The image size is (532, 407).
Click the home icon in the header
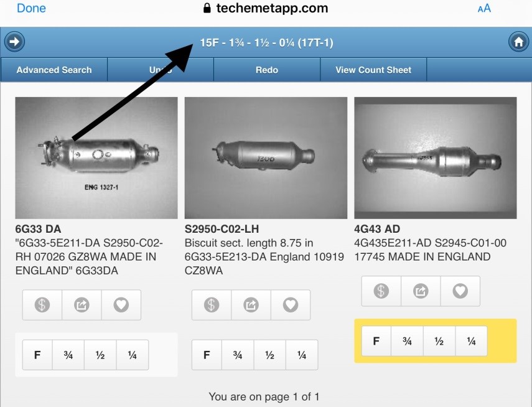tap(518, 42)
